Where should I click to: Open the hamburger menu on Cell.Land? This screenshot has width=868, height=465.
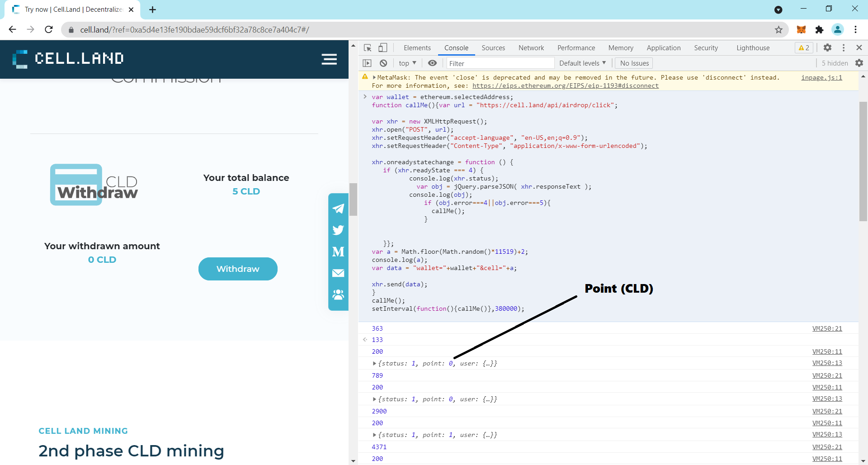tap(329, 59)
